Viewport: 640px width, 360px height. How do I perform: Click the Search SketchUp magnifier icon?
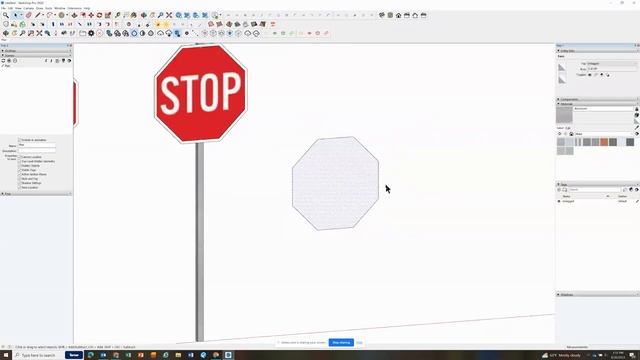coord(6,15)
